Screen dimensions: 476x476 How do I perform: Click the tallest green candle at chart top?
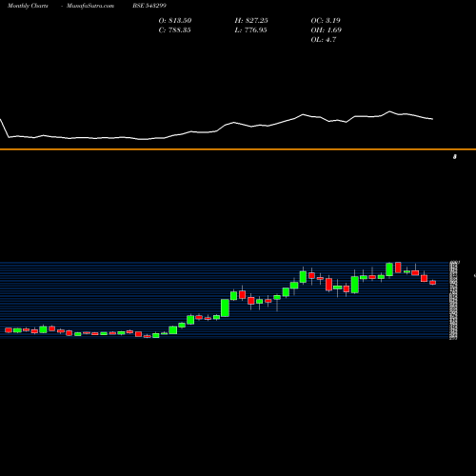[x=389, y=269]
